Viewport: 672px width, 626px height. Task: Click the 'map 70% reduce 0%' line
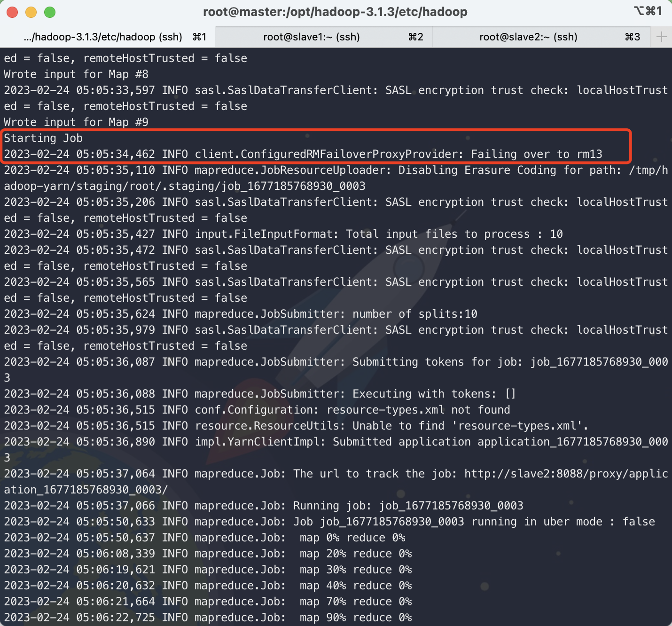tap(208, 602)
